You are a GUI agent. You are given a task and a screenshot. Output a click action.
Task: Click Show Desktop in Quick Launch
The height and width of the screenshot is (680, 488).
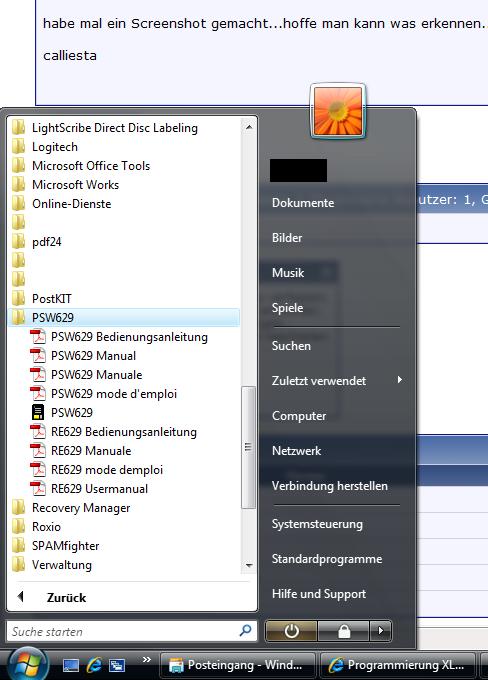click(x=71, y=665)
